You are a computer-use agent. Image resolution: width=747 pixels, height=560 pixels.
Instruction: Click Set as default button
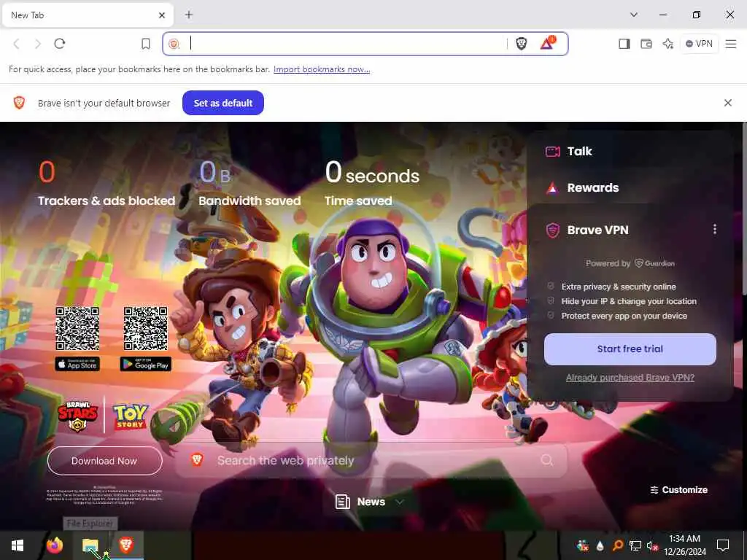[223, 103]
